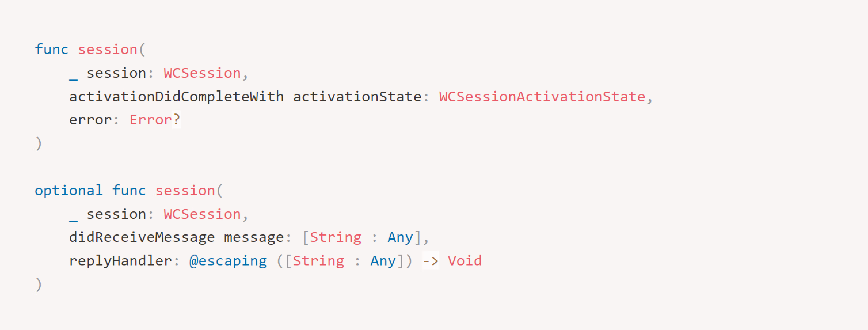Click WCSession type in optional function
The image size is (868, 330).
202,214
